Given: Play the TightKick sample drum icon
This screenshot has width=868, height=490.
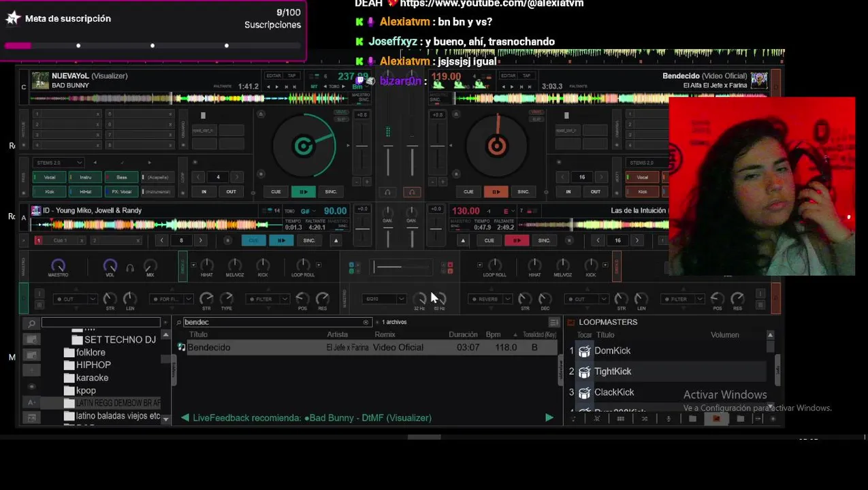Looking at the screenshot, I should (585, 372).
